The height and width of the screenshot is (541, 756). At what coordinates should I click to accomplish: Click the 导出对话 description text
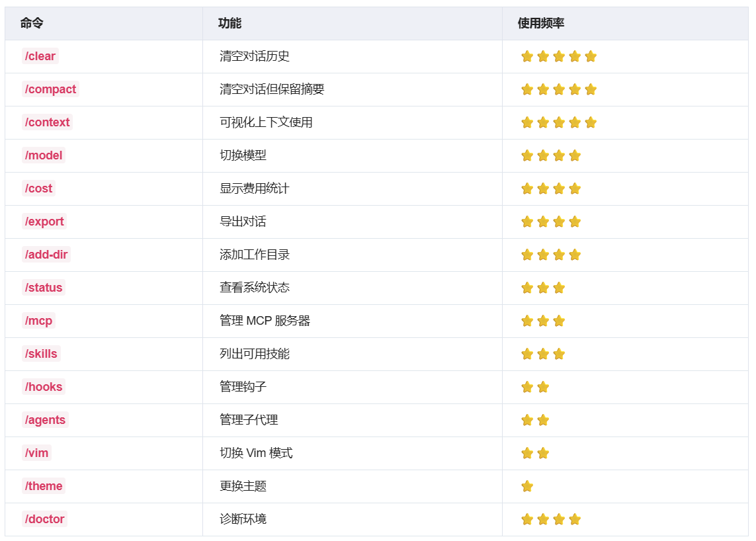pyautogui.click(x=243, y=222)
